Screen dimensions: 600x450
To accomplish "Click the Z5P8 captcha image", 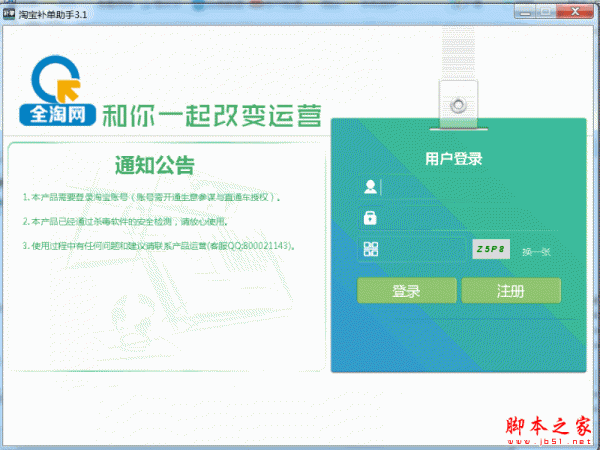I will 491,249.
